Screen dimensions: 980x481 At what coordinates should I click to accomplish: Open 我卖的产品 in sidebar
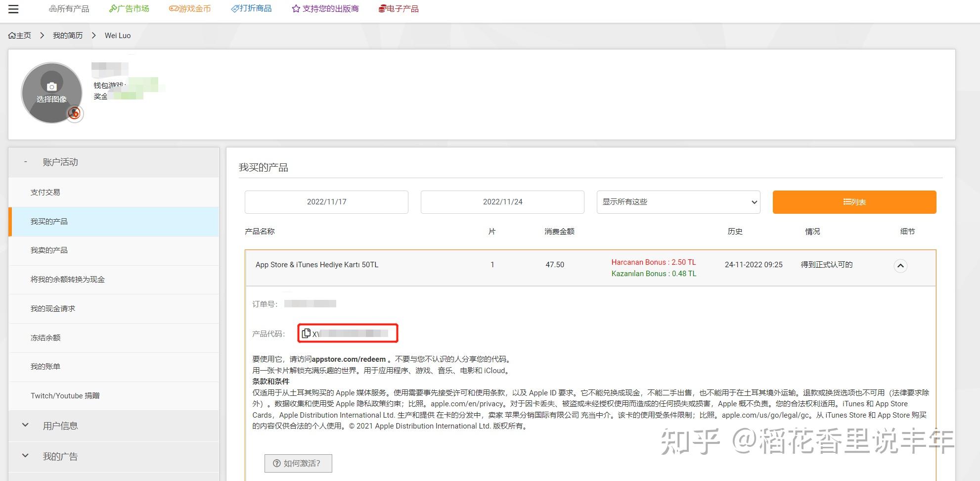tap(113, 250)
